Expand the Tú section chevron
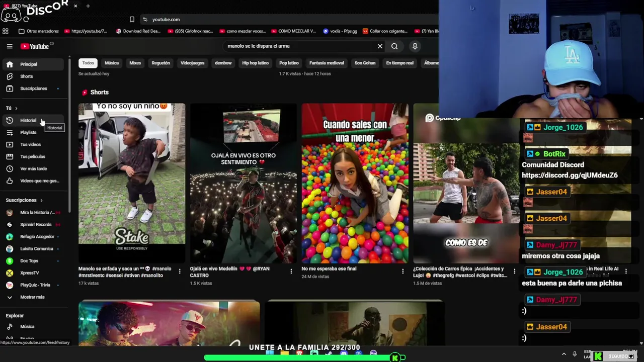The height and width of the screenshot is (362, 644). point(16,108)
